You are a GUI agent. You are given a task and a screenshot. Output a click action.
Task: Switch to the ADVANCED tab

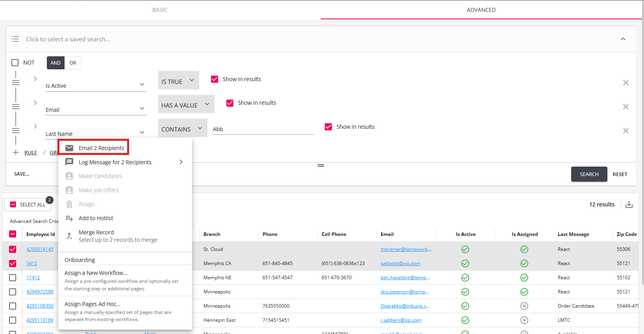[x=481, y=10]
